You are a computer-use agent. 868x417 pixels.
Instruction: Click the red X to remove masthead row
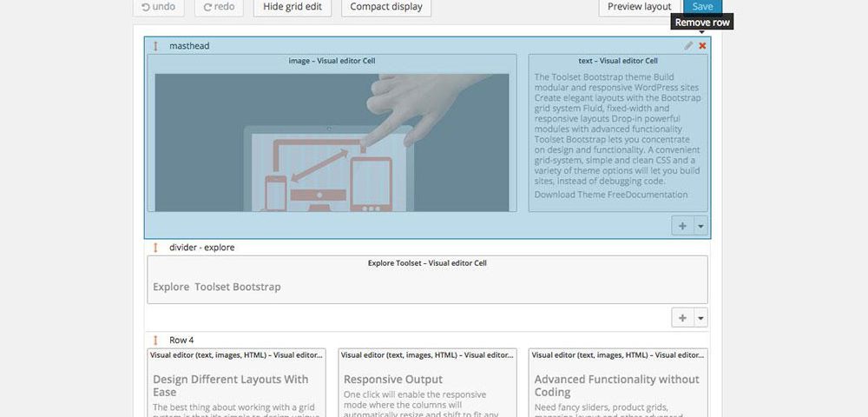click(702, 45)
